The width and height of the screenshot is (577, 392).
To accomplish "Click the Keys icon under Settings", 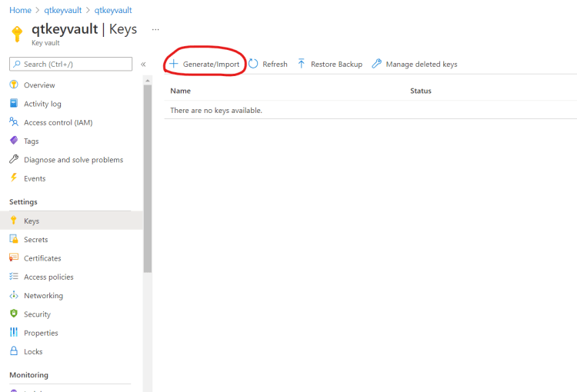I will coord(14,221).
